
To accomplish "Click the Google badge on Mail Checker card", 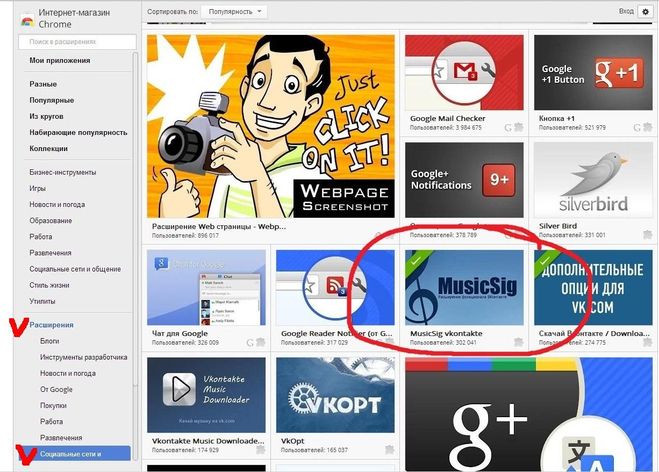I will pos(508,127).
